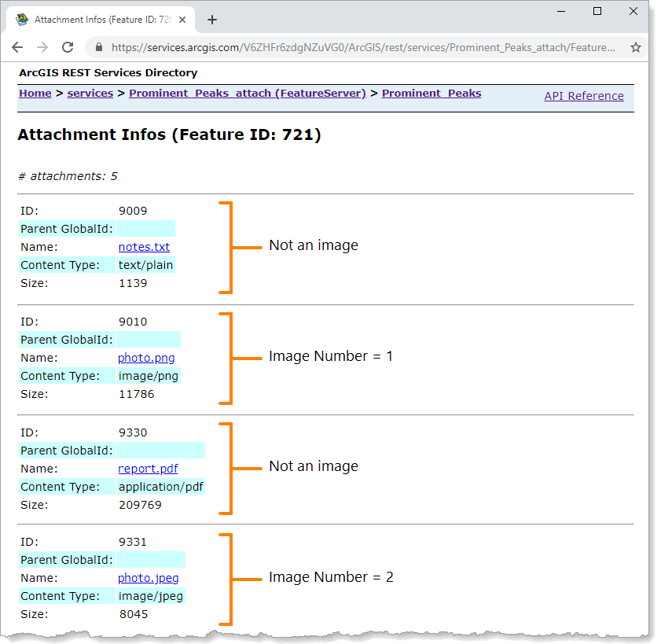661x644 pixels.
Task: Open the API Reference link
Action: (x=583, y=96)
